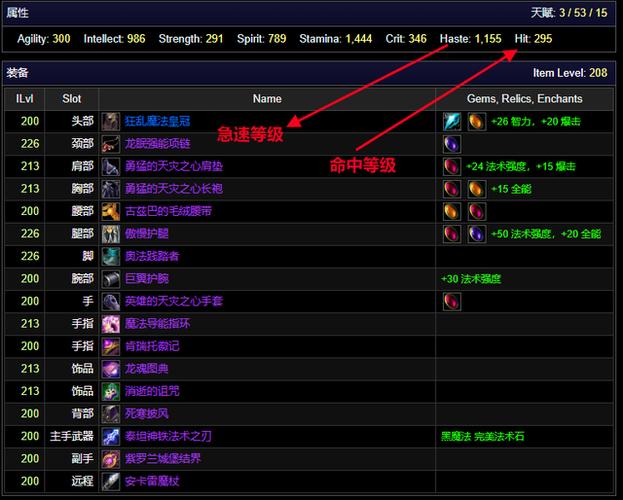Click the 黑魔法 weapon enchant text

[x=458, y=436]
